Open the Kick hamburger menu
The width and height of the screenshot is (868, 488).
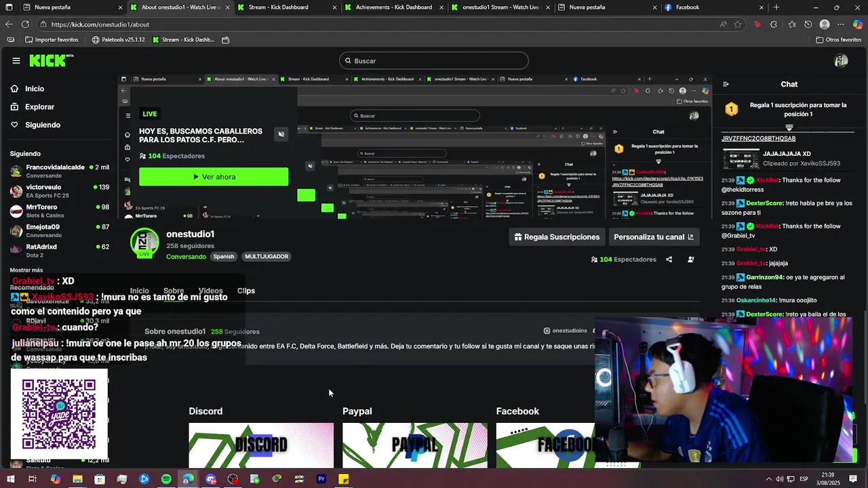tap(16, 61)
